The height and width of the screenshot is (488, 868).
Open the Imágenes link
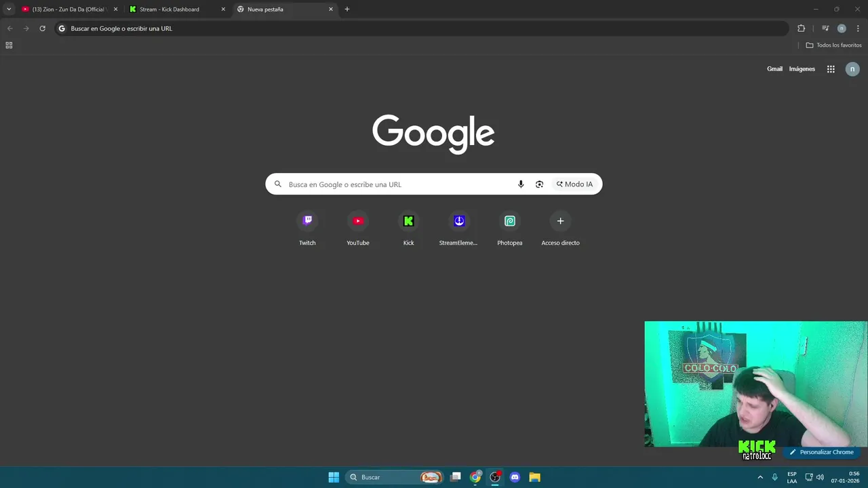(802, 69)
